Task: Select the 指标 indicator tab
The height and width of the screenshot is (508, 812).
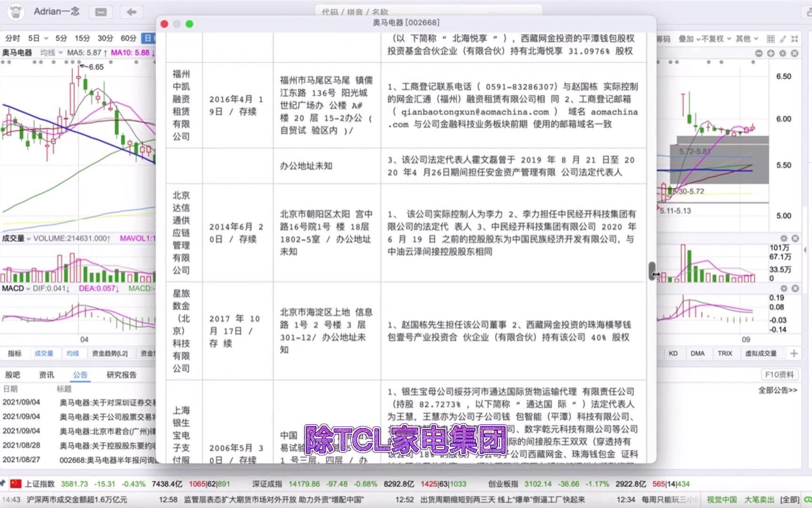Action: pyautogui.click(x=15, y=353)
